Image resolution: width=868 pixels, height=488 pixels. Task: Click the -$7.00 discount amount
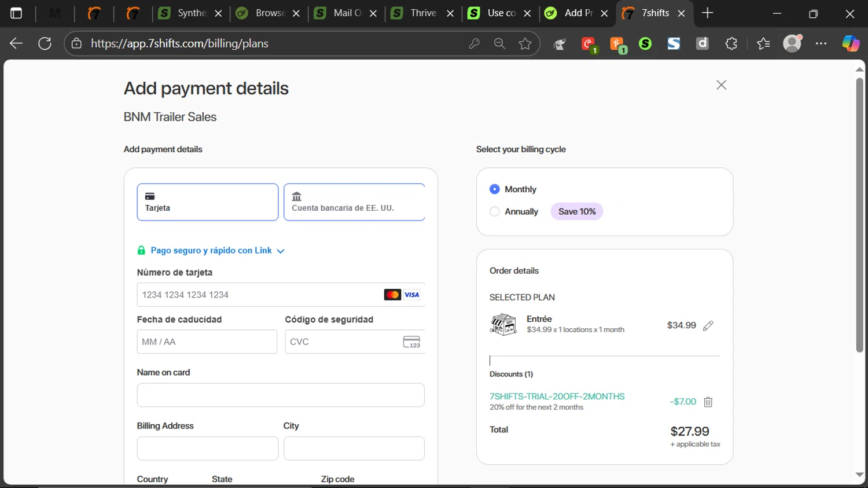(x=683, y=402)
